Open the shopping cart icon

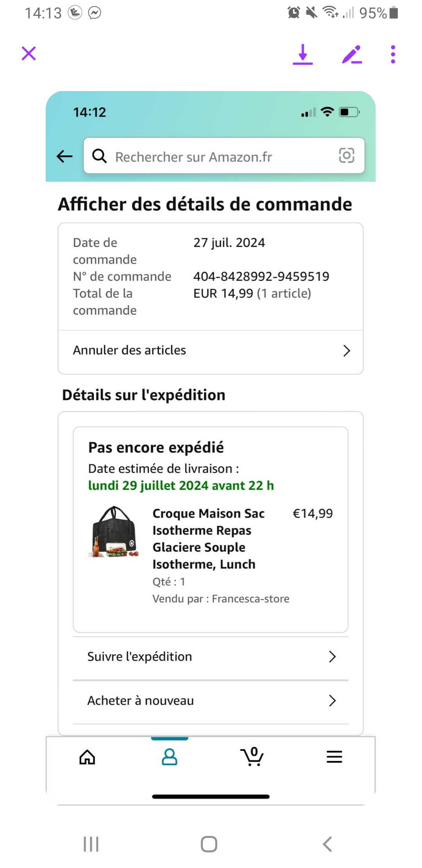tap(252, 757)
